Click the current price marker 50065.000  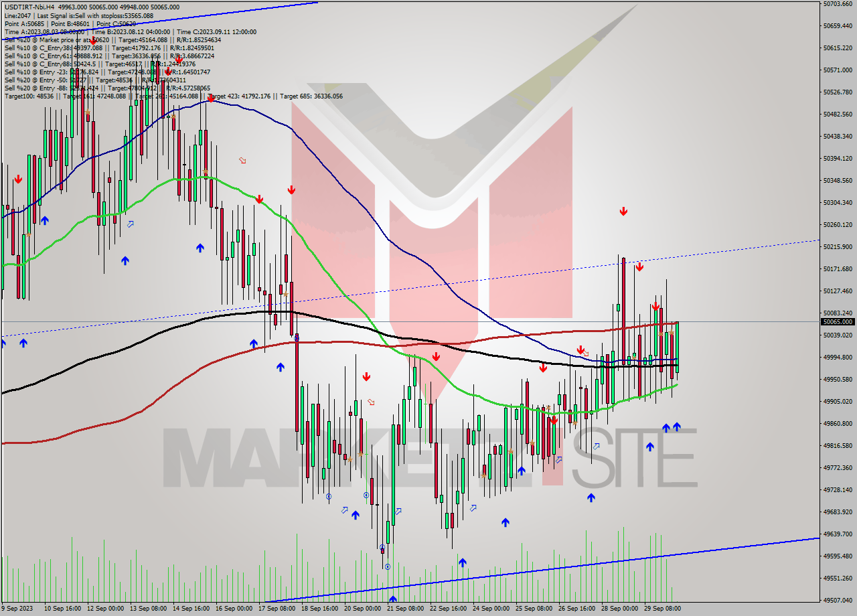[x=837, y=321]
